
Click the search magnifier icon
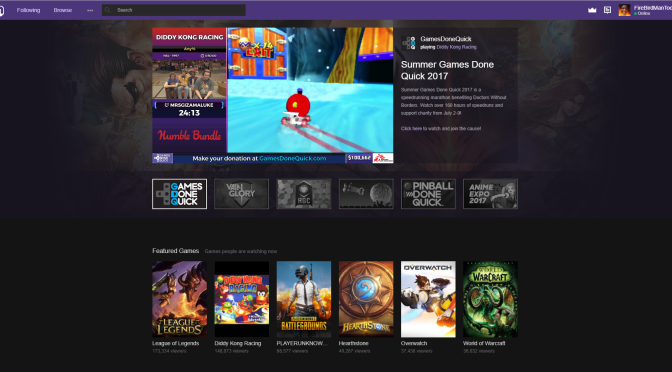click(x=108, y=10)
